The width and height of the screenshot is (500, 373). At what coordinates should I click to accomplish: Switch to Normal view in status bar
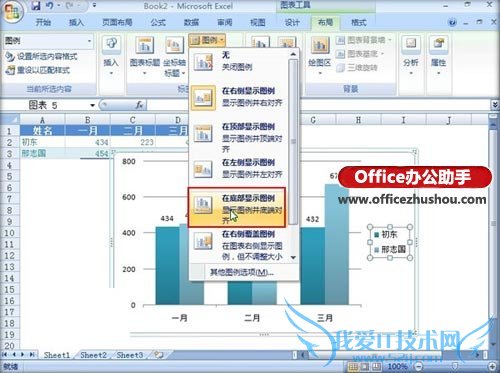(354, 367)
